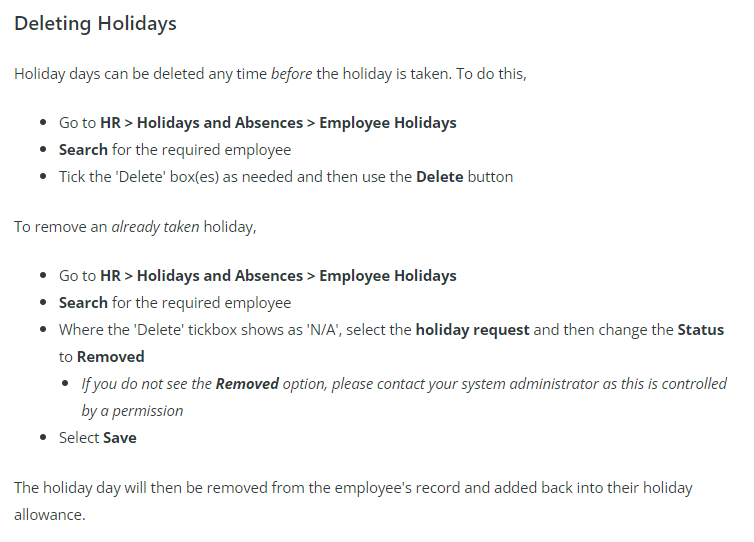The image size is (754, 542).
Task: Click the second 'Holidays and Absences' bold text
Action: (220, 276)
